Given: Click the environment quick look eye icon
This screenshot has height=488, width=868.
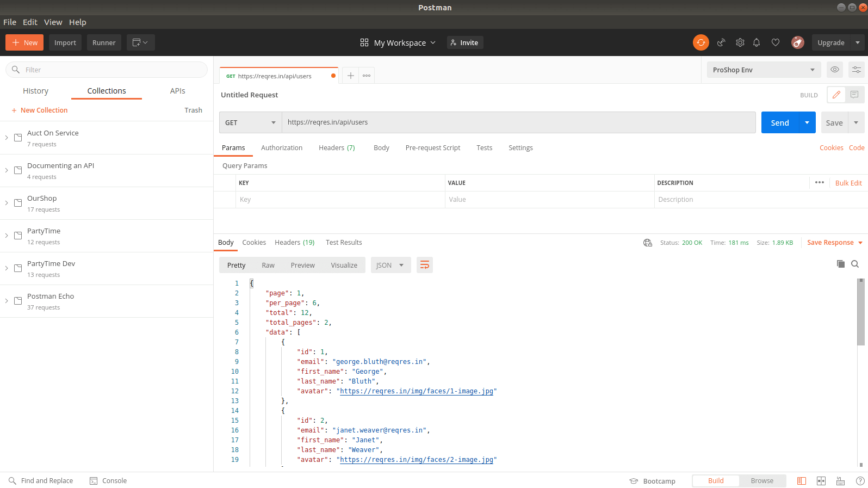Looking at the screenshot, I should [x=835, y=70].
